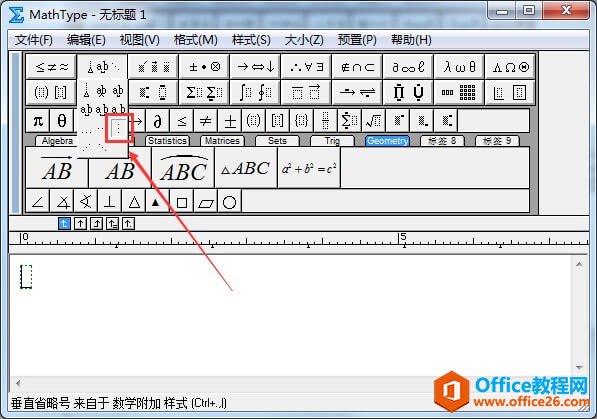Open the summation templates palette
Image resolution: width=597 pixels, height=419 pixels.
coord(204,92)
